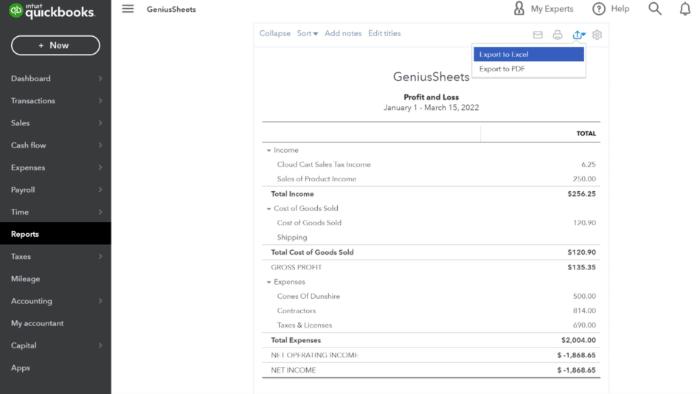Open Expenses in sidebar
Screen dimensions: 700x394
click(x=55, y=168)
